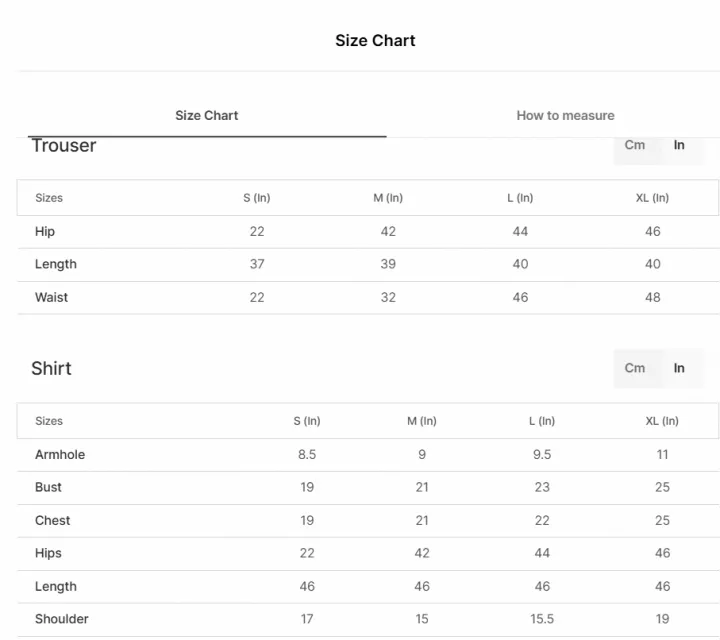Viewport: 720px width, 640px height.
Task: Select the Shoulder row label
Action: click(x=62, y=619)
